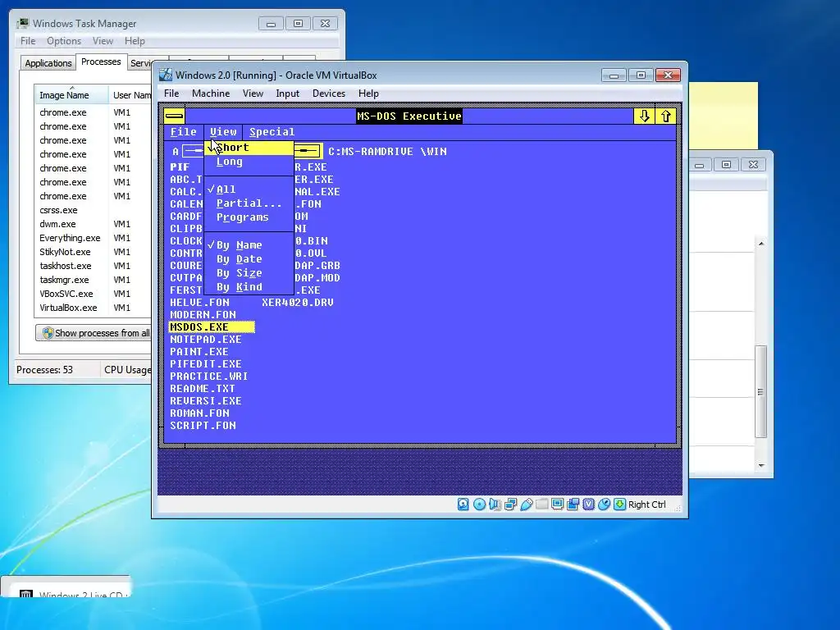840x630 pixels.
Task: Click the hard disk activity icon in VirtualBox status bar
Action: point(463,504)
